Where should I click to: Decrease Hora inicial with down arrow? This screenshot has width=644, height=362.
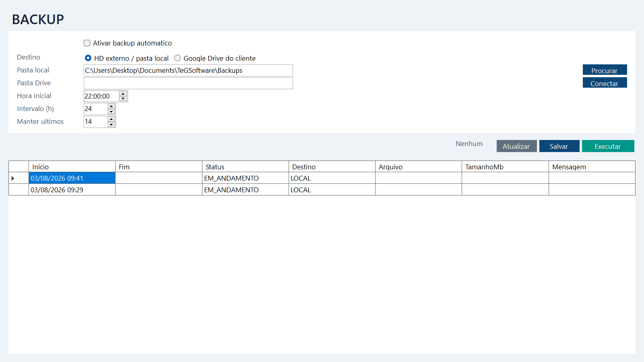[x=123, y=99]
